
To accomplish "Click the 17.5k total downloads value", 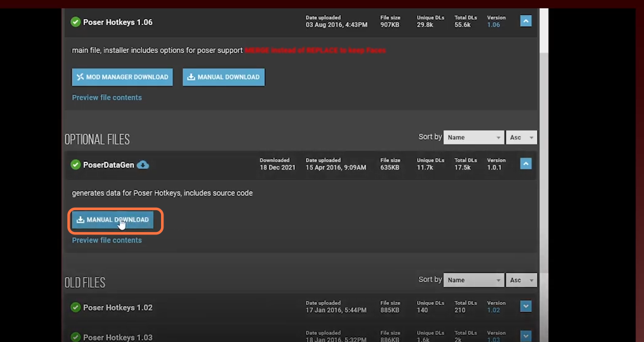I will pyautogui.click(x=462, y=167).
